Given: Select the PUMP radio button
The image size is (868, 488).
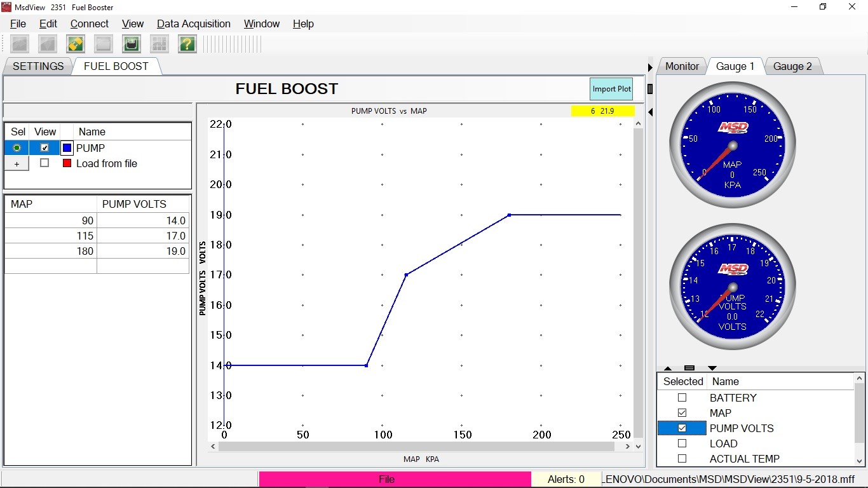Looking at the screenshot, I should tap(17, 148).
